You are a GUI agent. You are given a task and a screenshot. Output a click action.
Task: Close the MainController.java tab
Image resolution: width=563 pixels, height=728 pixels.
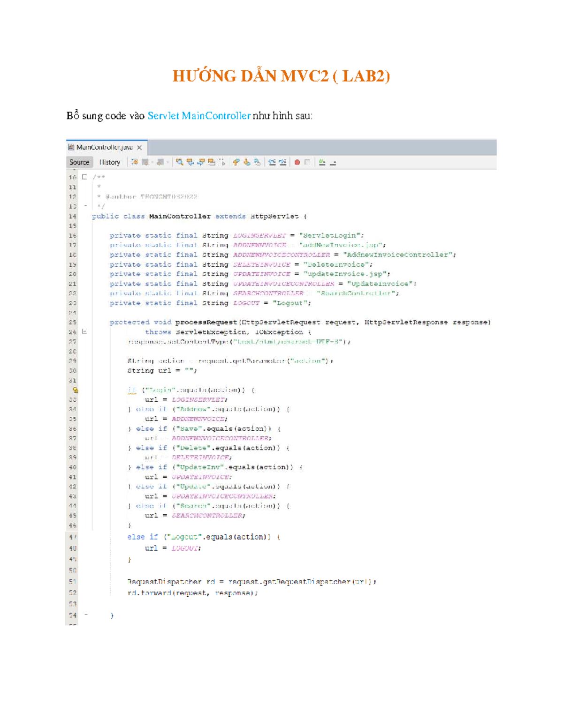pos(139,147)
